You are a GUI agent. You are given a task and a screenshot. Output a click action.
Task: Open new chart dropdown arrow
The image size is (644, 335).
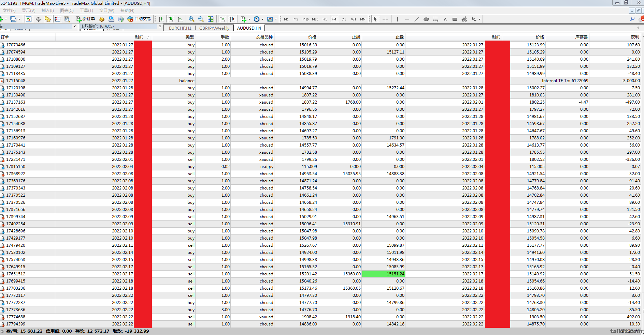pyautogui.click(x=6, y=19)
